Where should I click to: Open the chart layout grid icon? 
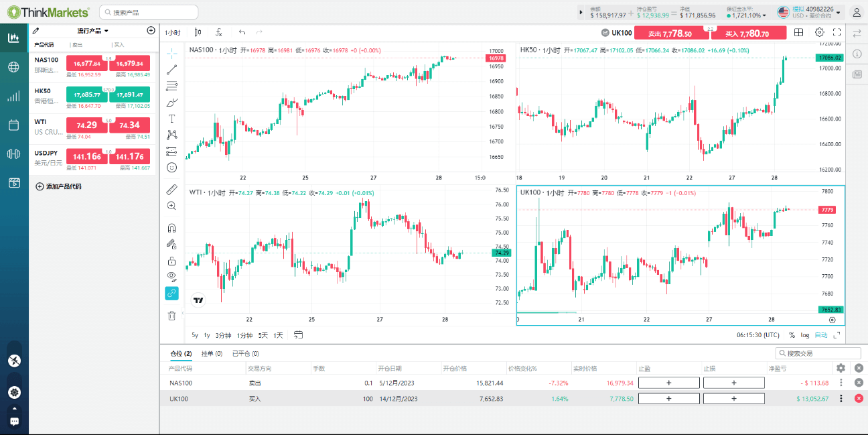pyautogui.click(x=798, y=32)
